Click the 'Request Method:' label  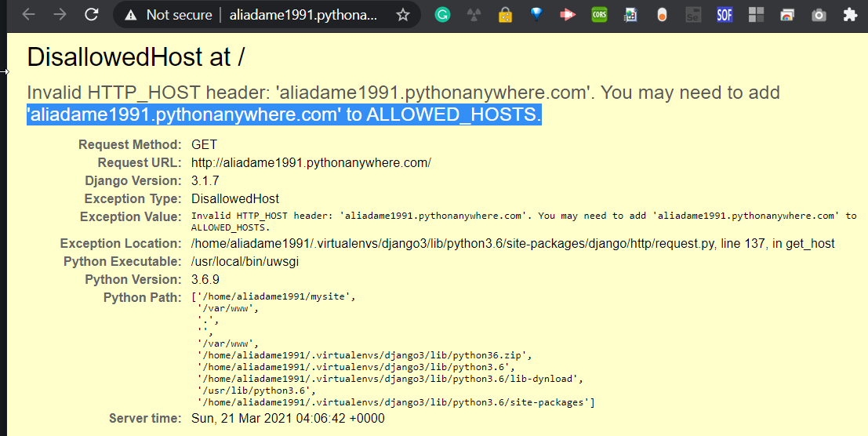(x=130, y=145)
